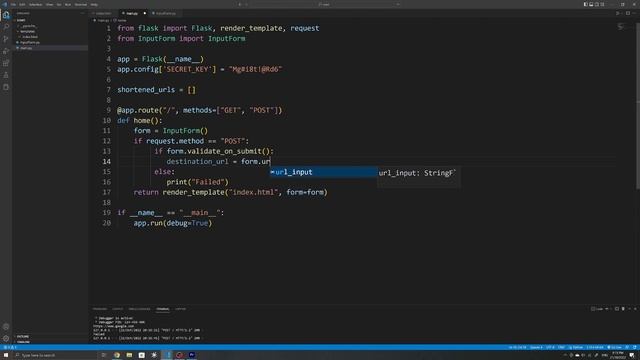
Task: Open the Selection menu
Action: point(36,4)
